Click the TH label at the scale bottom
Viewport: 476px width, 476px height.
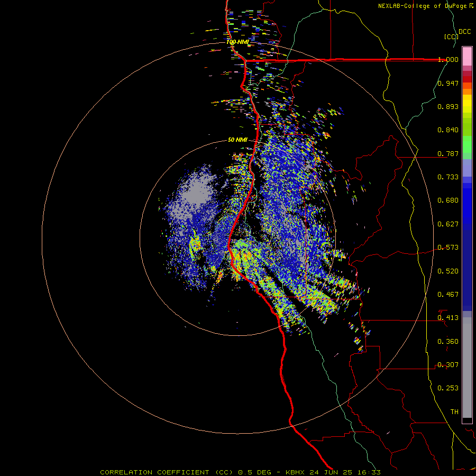(x=454, y=412)
